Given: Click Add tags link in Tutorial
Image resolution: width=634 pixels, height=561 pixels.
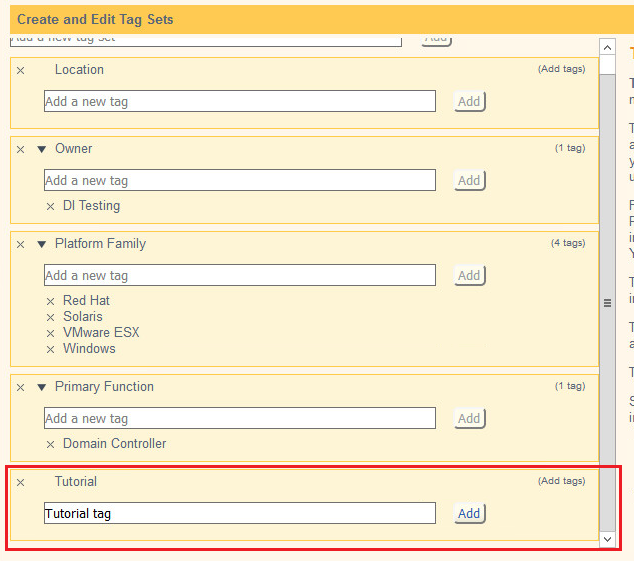Looking at the screenshot, I should point(561,481).
